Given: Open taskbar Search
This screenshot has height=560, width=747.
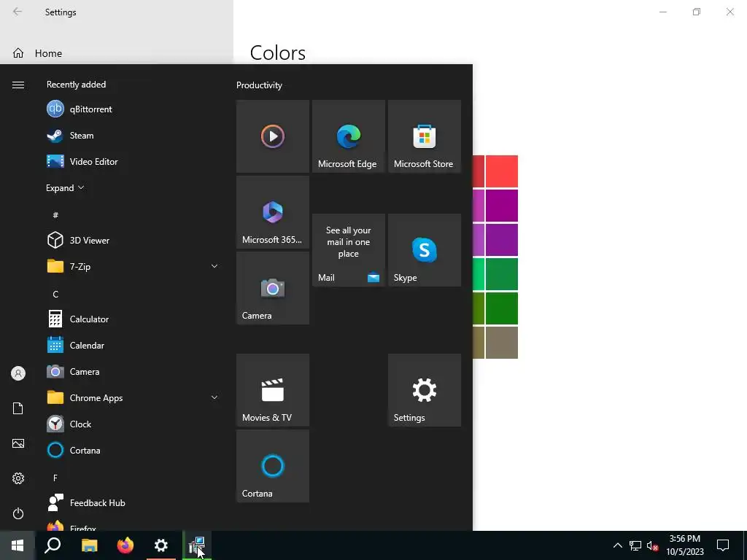Looking at the screenshot, I should pyautogui.click(x=53, y=545).
